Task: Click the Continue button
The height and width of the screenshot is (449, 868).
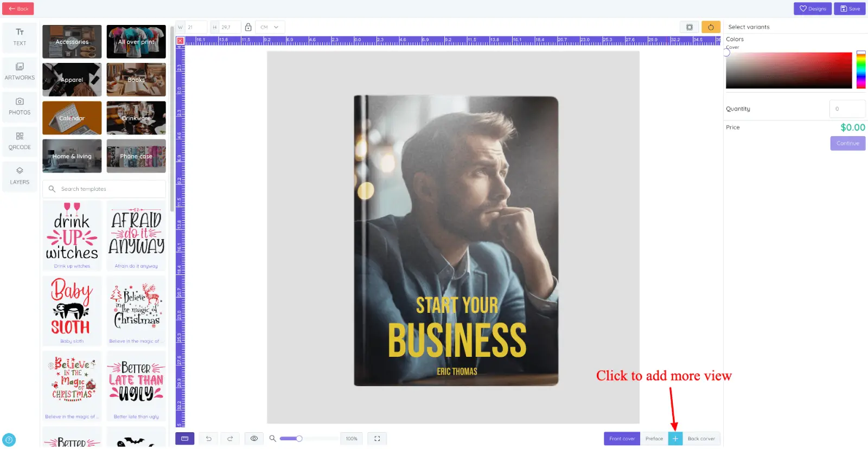Action: tap(847, 143)
